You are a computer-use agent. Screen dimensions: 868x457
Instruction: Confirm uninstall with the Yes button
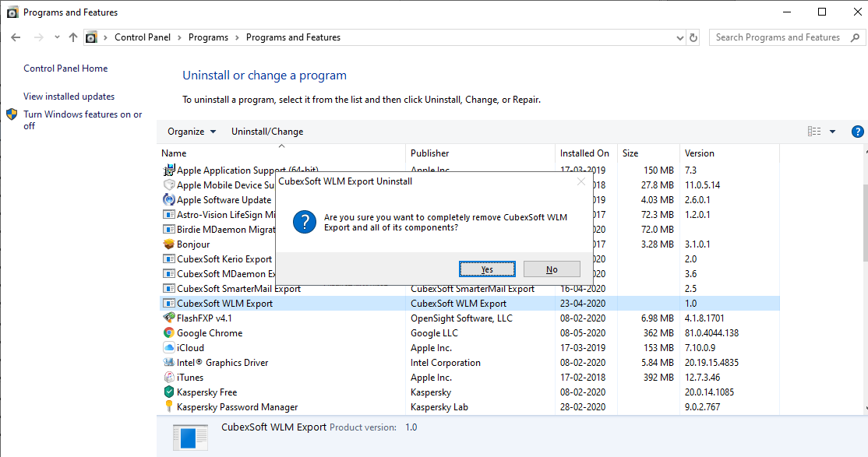[x=487, y=269]
